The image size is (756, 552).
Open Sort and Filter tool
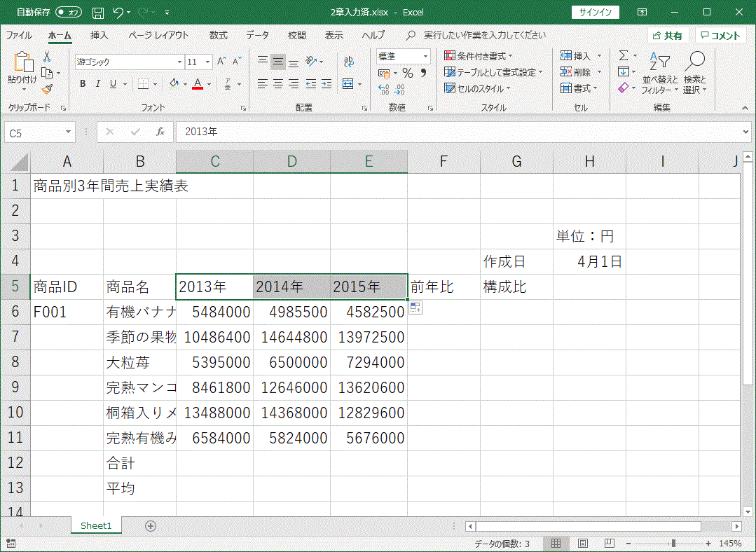click(x=659, y=72)
